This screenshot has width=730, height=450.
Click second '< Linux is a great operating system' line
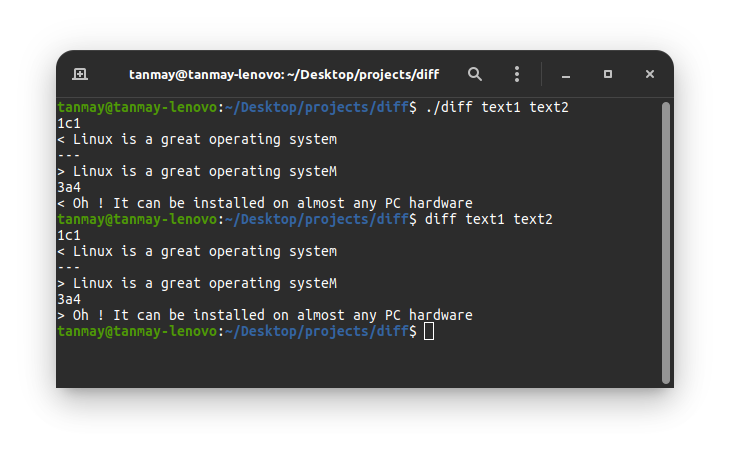pos(197,251)
